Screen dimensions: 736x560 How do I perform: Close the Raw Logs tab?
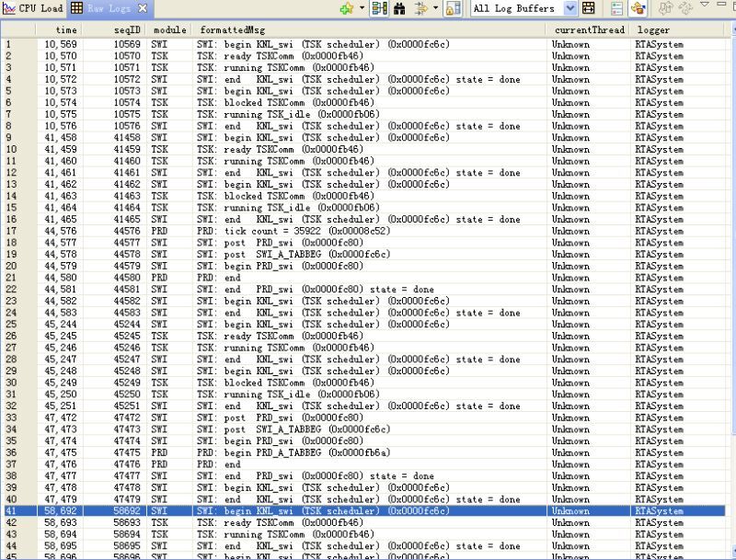143,8
